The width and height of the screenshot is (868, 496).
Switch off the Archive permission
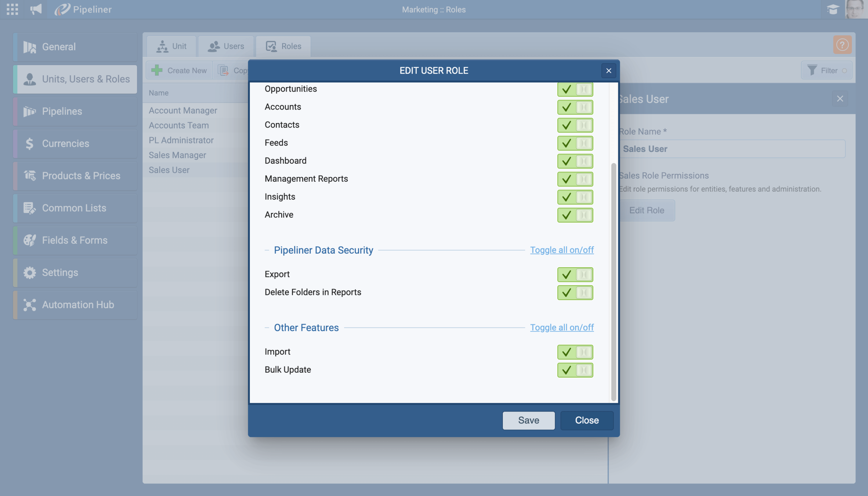point(575,215)
